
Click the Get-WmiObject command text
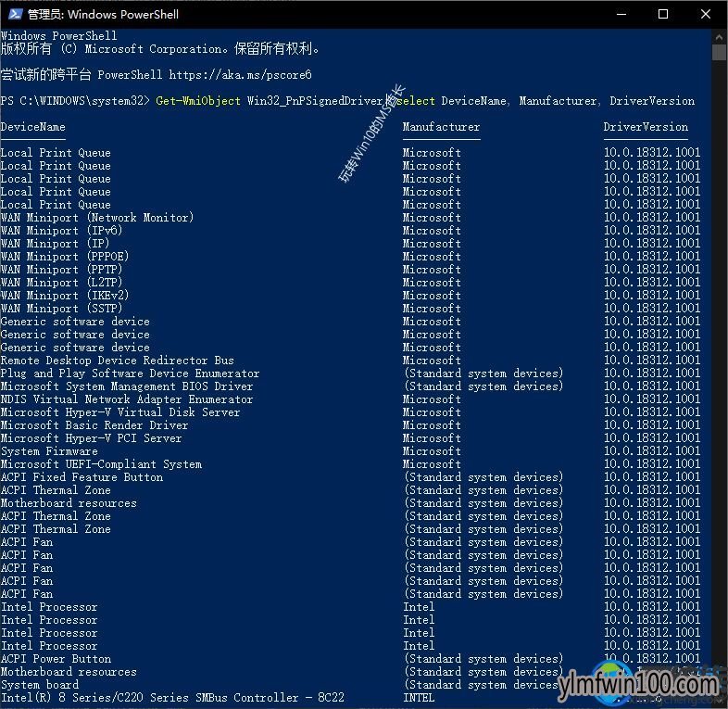[x=198, y=101]
